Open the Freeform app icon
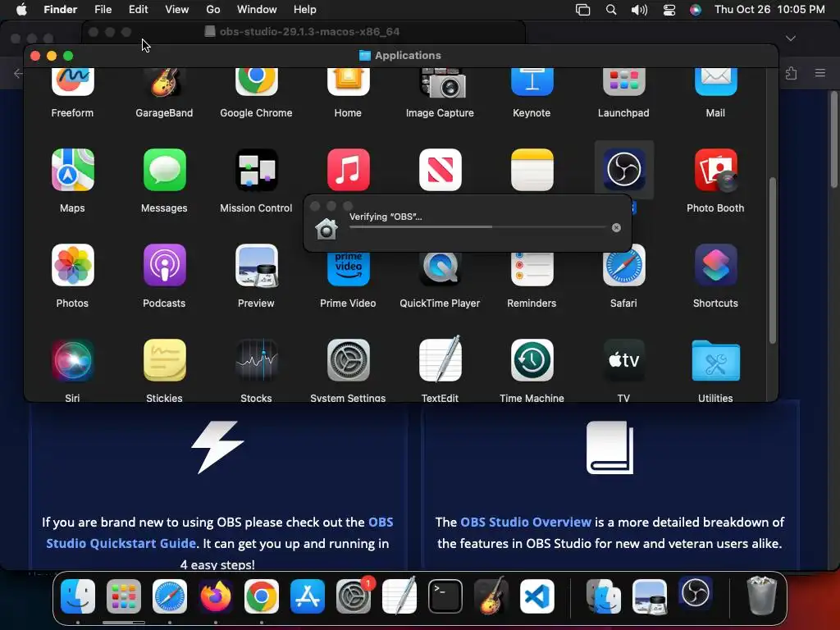 (x=72, y=82)
